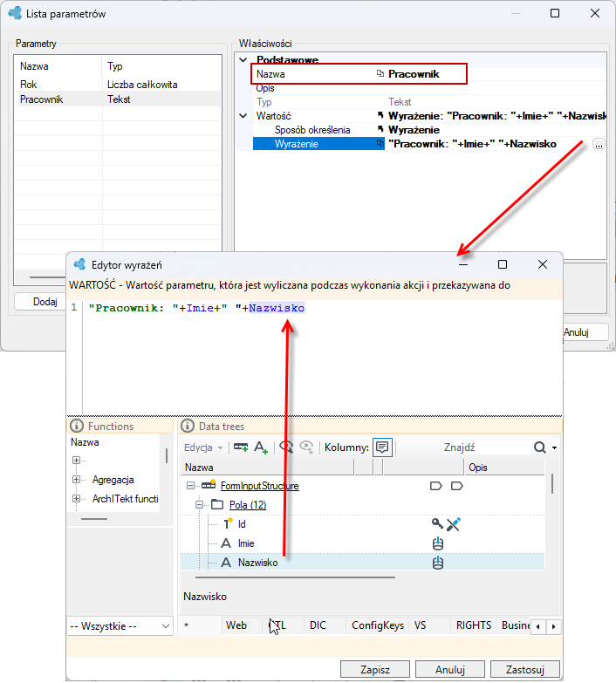The image size is (616, 683).
Task: Collapse the FormInputStructure tree node
Action: (x=190, y=485)
